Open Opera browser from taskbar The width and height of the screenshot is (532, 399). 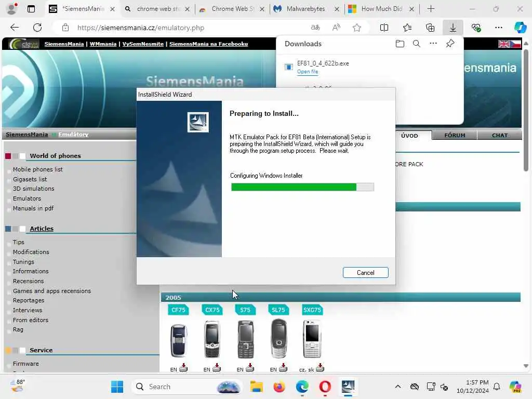(x=325, y=387)
